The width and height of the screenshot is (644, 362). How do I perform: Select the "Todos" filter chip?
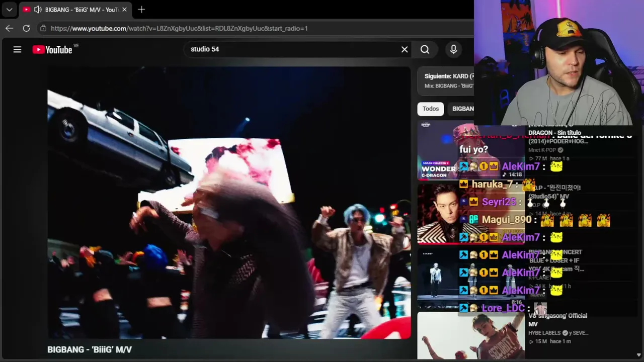coord(431,109)
